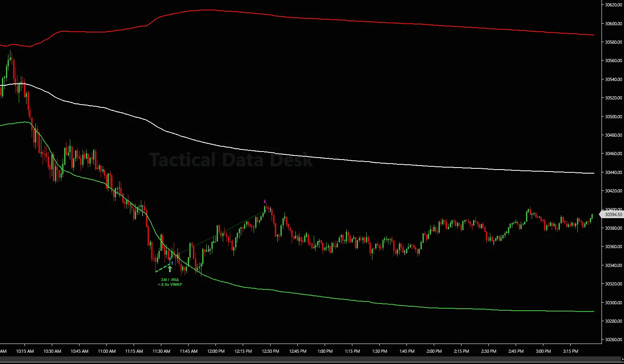
Task: Click the 30360.00 price axis label
Action: (614, 247)
